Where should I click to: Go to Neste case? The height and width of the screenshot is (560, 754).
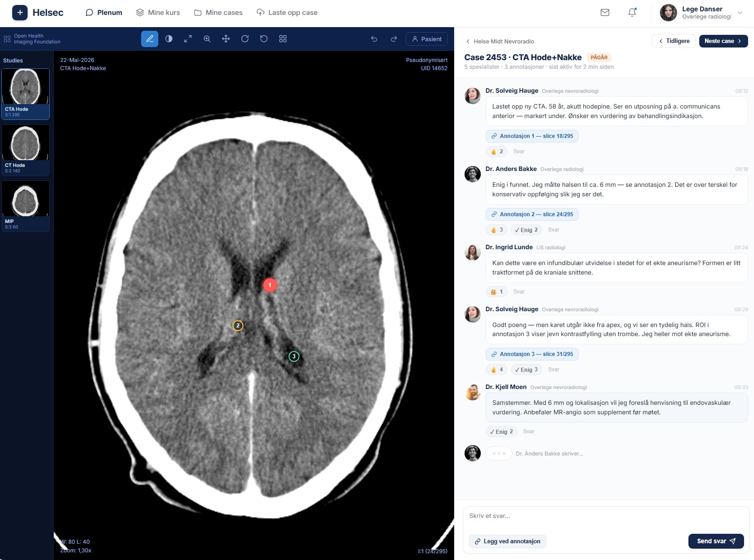[x=723, y=41]
